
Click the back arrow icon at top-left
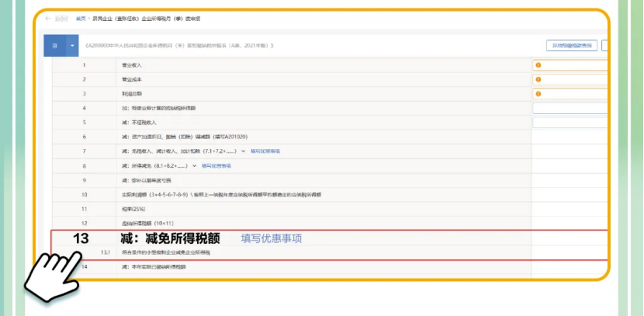(x=48, y=18)
